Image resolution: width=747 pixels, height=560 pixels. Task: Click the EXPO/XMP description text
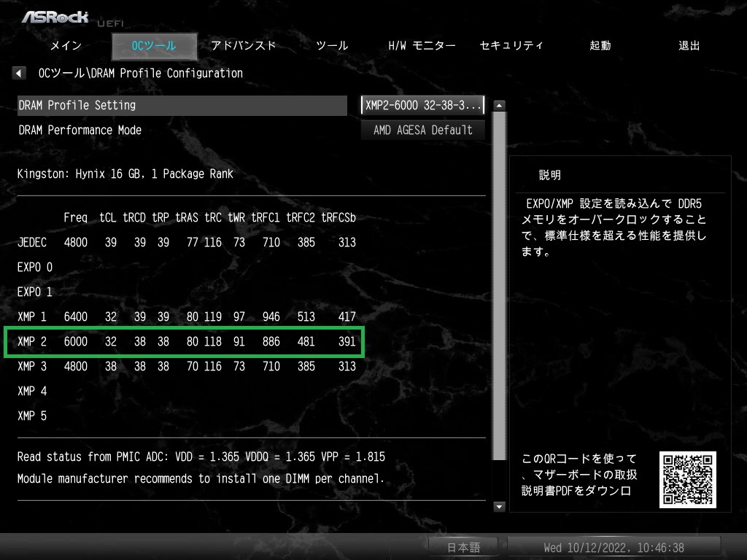pos(614,227)
